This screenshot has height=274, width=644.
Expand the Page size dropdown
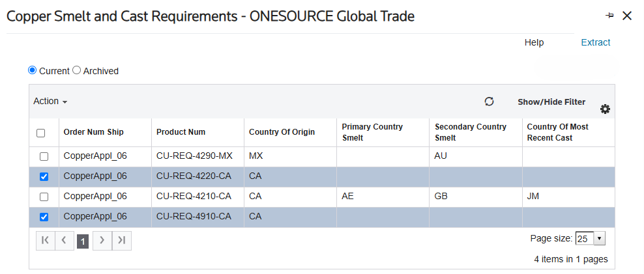[x=590, y=239]
